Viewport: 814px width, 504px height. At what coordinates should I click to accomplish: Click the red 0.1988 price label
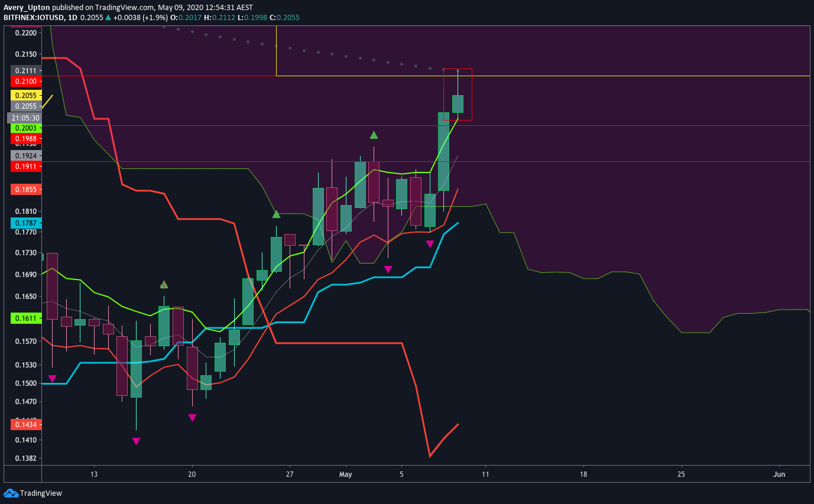[x=26, y=138]
